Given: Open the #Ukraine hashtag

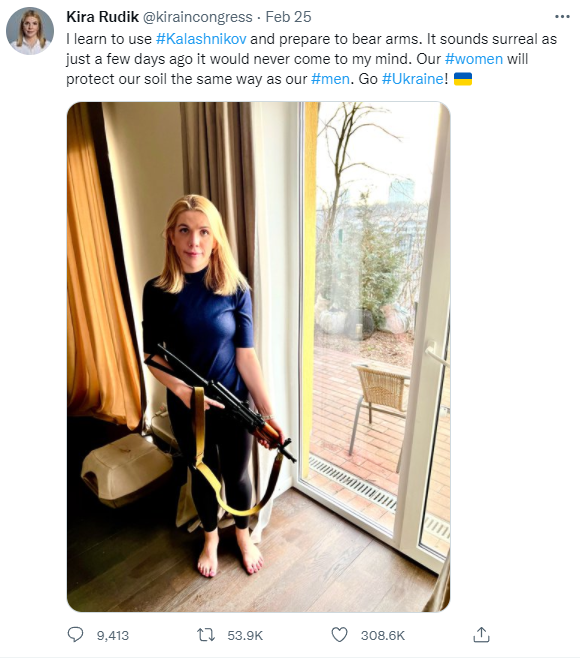Looking at the screenshot, I should click(413, 79).
